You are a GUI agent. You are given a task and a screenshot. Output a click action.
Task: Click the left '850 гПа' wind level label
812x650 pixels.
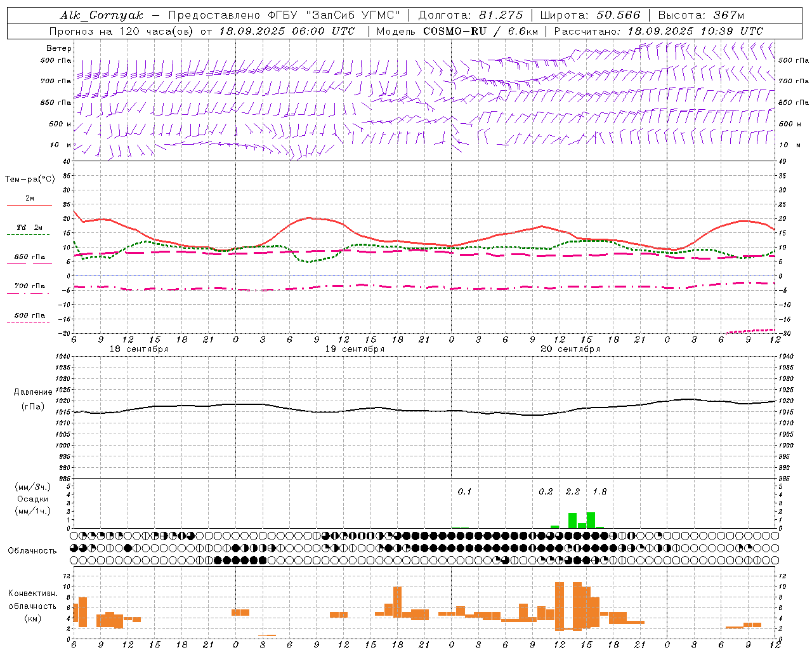[56, 102]
